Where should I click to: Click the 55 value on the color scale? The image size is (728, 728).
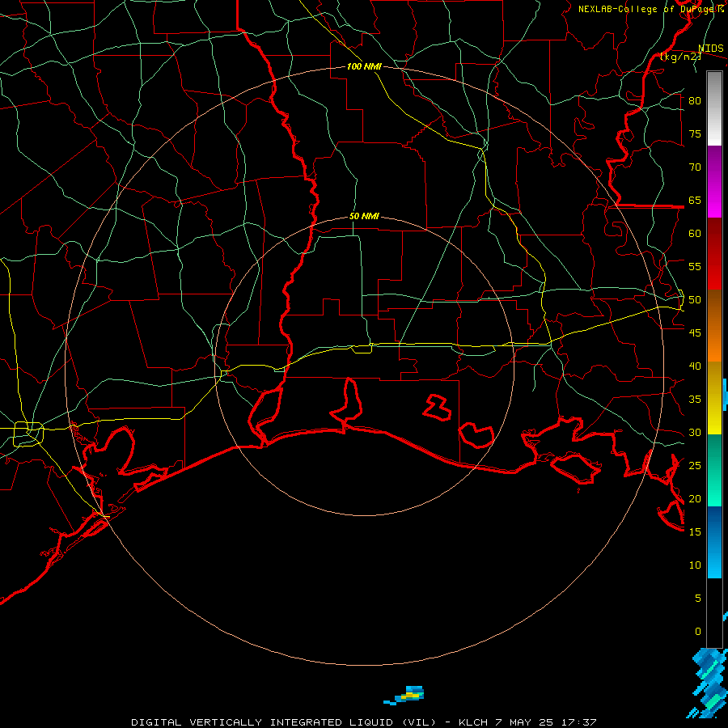coord(695,266)
